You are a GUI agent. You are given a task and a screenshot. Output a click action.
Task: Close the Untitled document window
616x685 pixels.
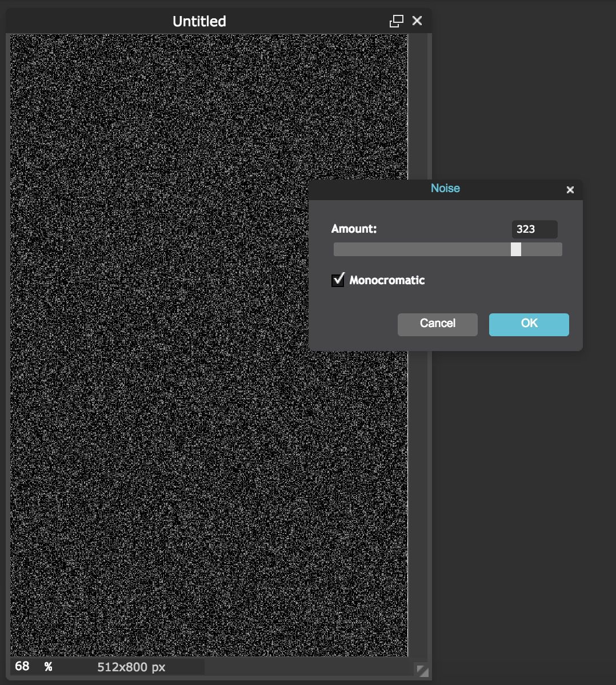coord(417,21)
